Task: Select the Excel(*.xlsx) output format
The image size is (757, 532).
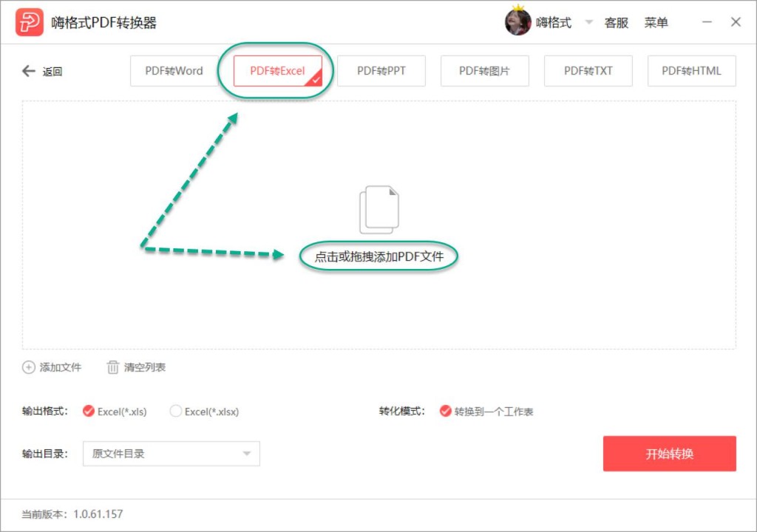Action: pos(204,412)
